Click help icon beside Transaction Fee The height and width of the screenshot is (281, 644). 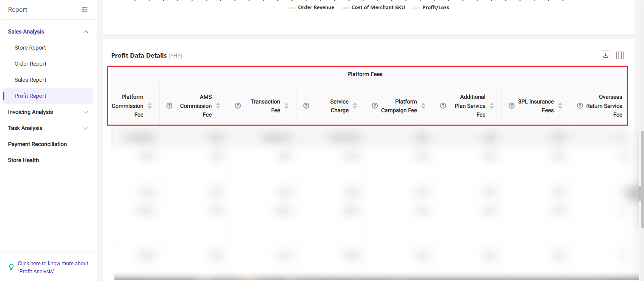point(238,106)
